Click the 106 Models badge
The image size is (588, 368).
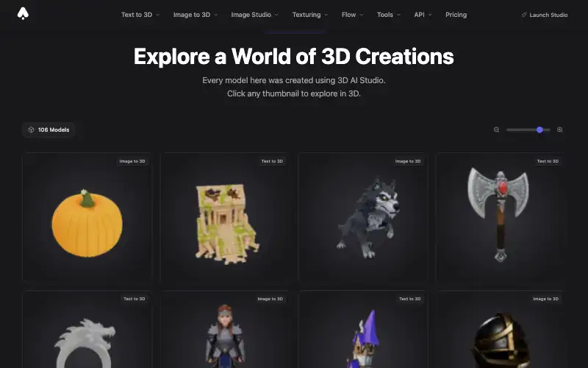click(x=49, y=130)
